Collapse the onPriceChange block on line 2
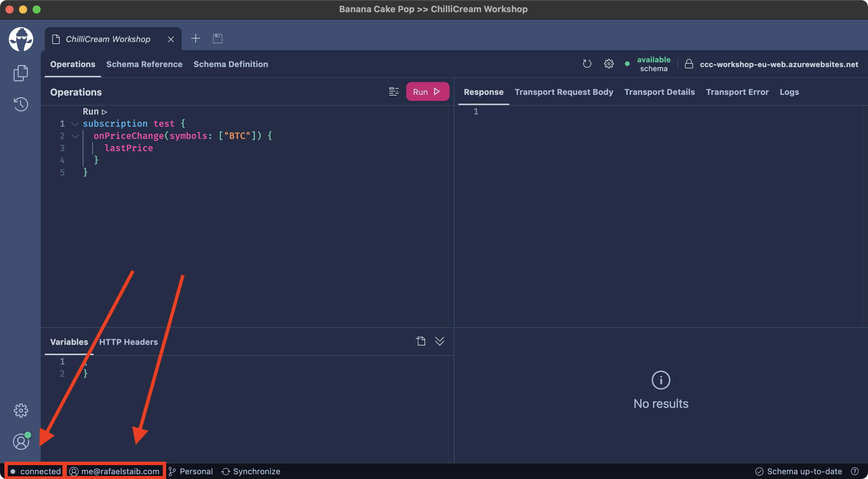Screen dimensions: 868x479 (x=75, y=136)
